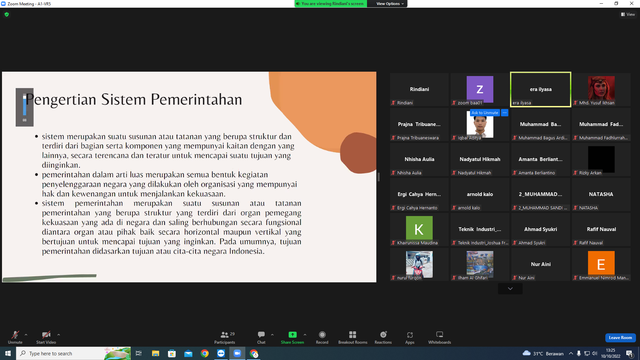Click the Leave Room button
This screenshot has height=360, width=640.
(x=620, y=338)
